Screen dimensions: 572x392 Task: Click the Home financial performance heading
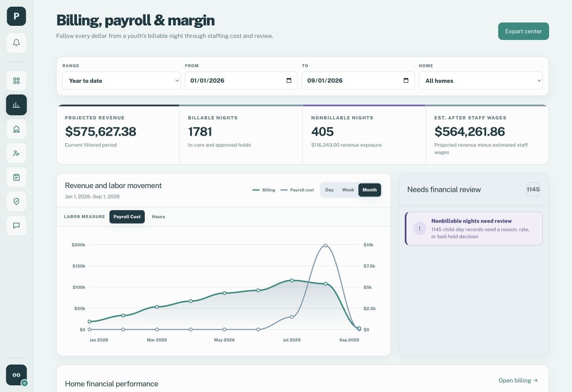[x=111, y=384]
